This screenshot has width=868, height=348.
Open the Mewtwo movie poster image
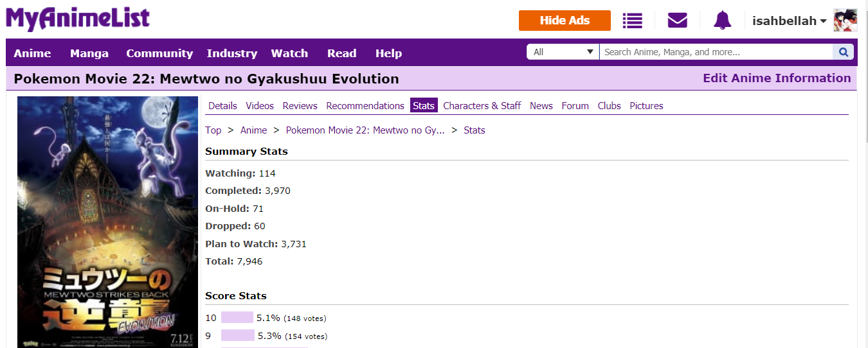pyautogui.click(x=107, y=222)
